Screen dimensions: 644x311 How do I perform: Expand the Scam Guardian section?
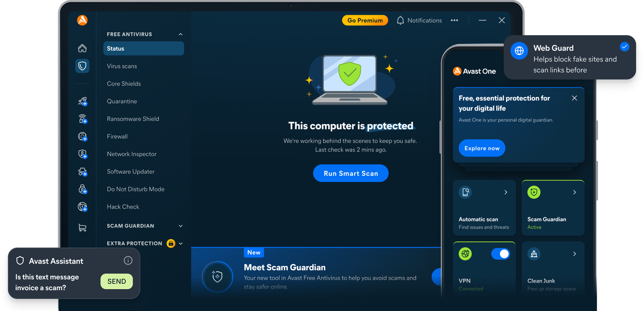[180, 226]
